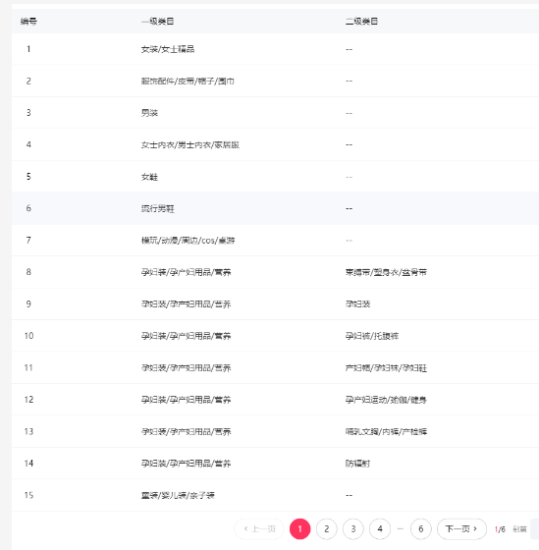
Task: Click the 一级类目 column header
Action: tap(157, 21)
